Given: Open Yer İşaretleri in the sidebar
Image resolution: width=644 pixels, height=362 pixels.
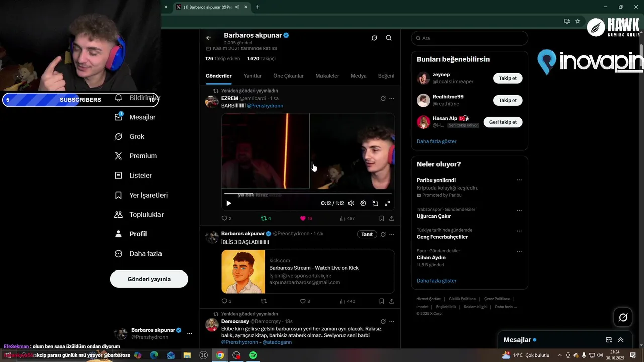Looking at the screenshot, I should click(141, 195).
